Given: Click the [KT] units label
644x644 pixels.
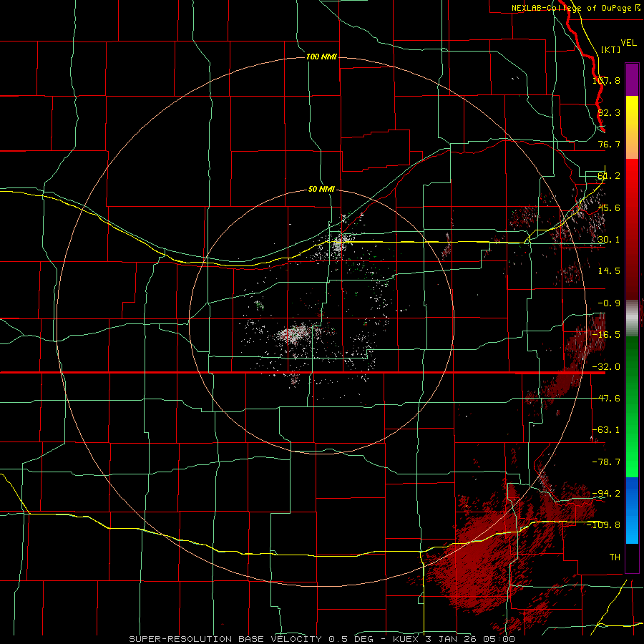Looking at the screenshot, I should coord(611,49).
